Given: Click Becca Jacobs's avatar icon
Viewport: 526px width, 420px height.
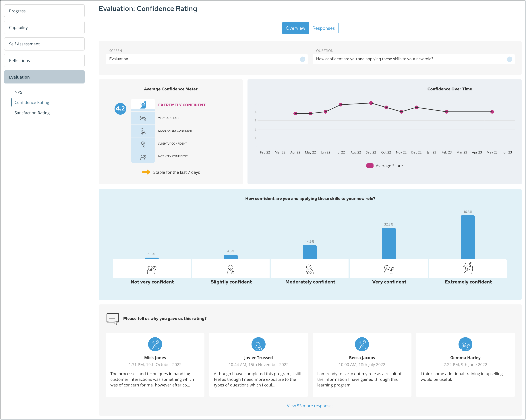Looking at the screenshot, I should coord(362,344).
